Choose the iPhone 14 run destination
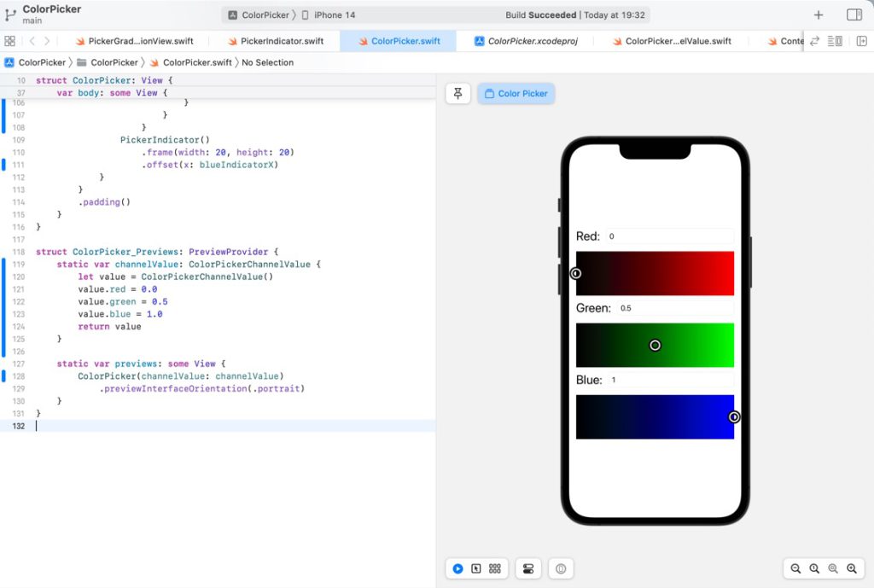The image size is (874, 588). 329,15
